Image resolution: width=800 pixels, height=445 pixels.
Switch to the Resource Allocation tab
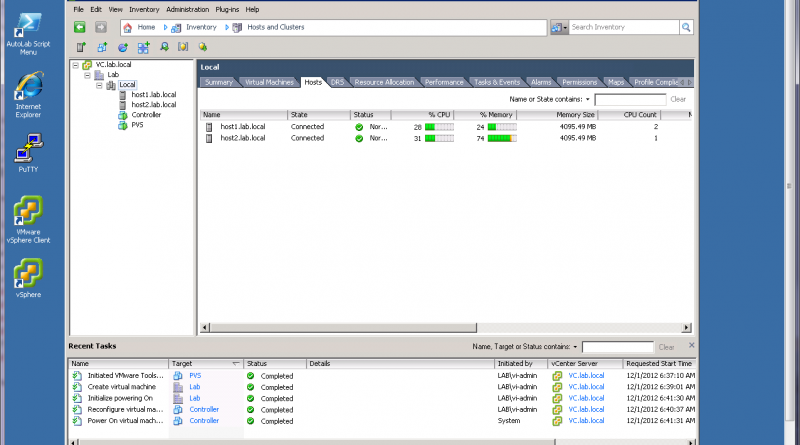(384, 82)
